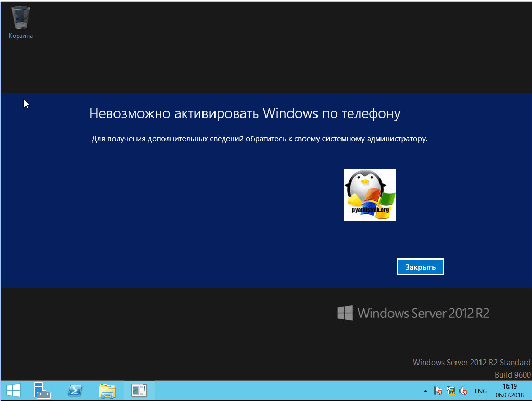This screenshot has height=401, width=532.
Task: Click the Show desktop strip at taskbar end
Action: (x=530, y=391)
